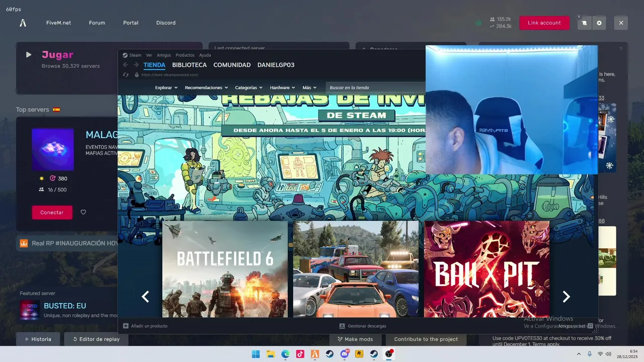Open the Real RP #INAUGURACIÓN server row
Viewport: 644px width, 362px height.
67,243
